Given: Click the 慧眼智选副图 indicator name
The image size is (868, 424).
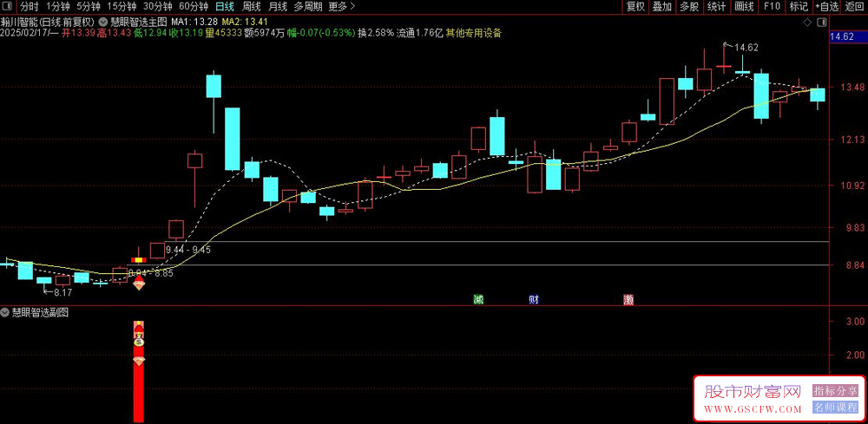Looking at the screenshot, I should coord(39,312).
